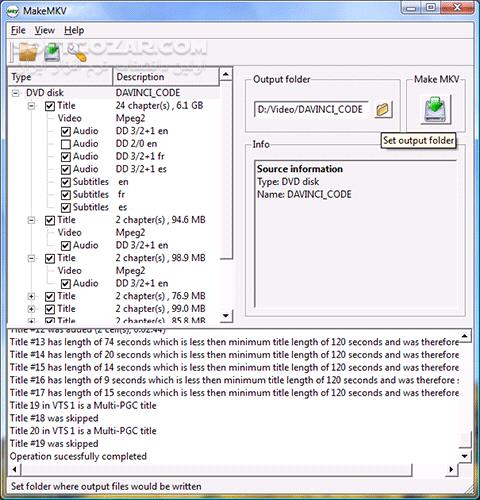
Task: Select '24 chapter(s) , 6.1 GB' text
Action: pyautogui.click(x=159, y=106)
